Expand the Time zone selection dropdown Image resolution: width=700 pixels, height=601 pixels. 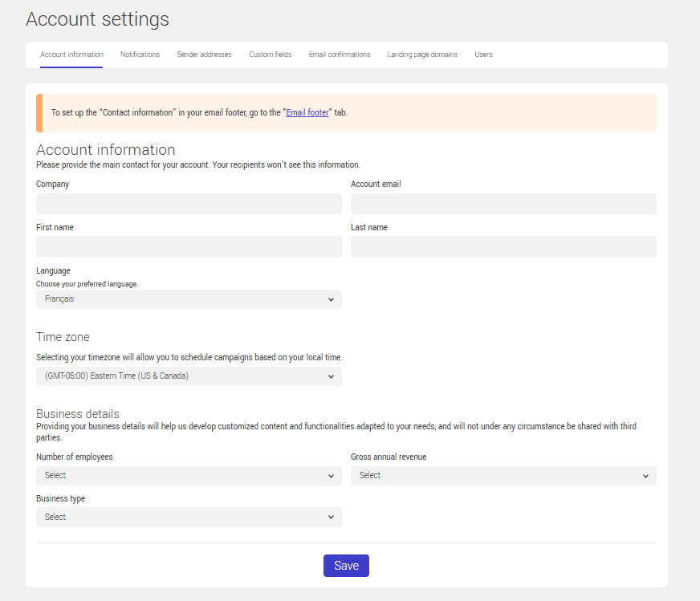tap(189, 376)
